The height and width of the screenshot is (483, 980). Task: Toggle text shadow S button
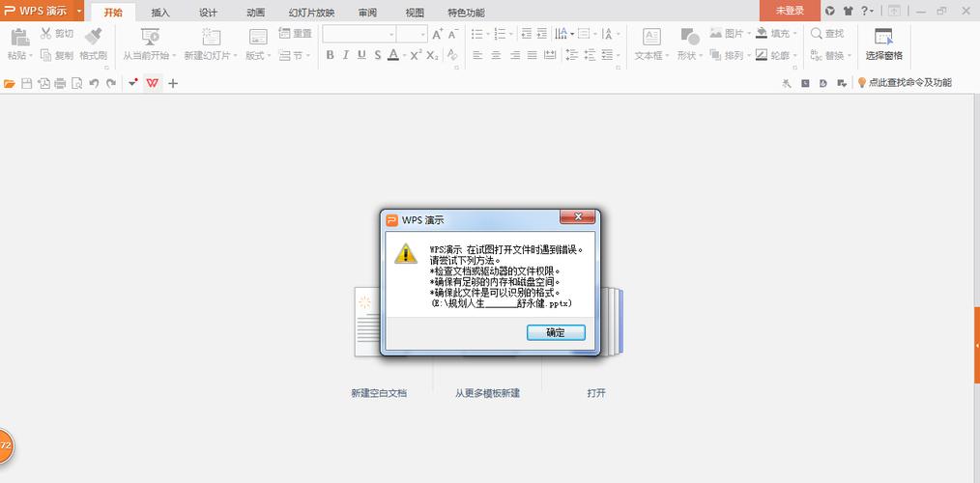pos(378,55)
